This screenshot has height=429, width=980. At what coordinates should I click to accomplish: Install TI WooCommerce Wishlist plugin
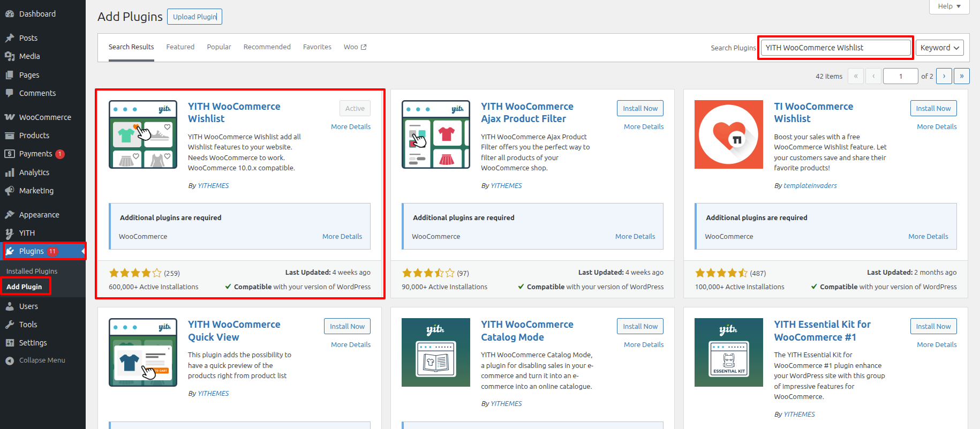pyautogui.click(x=933, y=108)
